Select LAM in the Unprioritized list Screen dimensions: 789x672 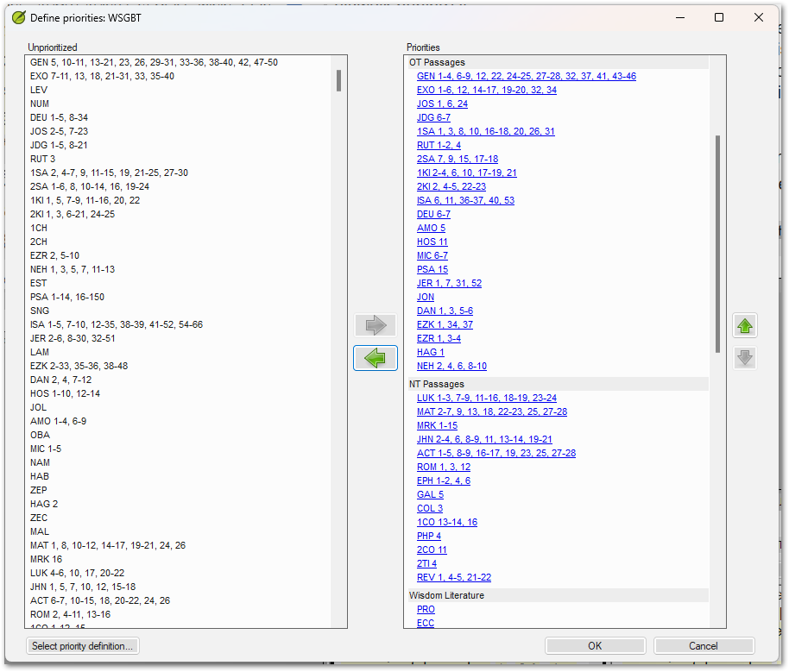point(40,352)
